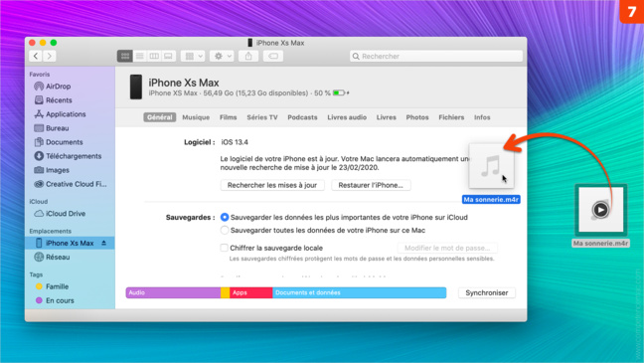Switch Finder to list view
Image resolution: width=644 pixels, height=363 pixels.
(x=140, y=56)
